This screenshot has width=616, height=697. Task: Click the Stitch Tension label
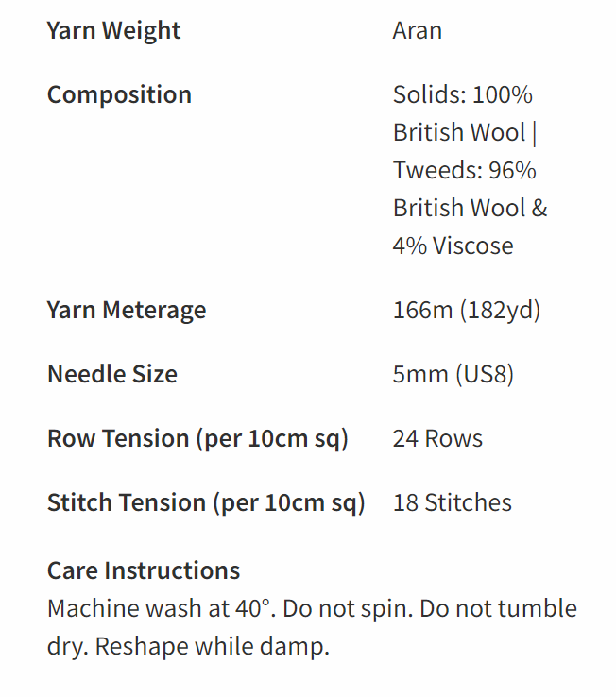pos(206,502)
